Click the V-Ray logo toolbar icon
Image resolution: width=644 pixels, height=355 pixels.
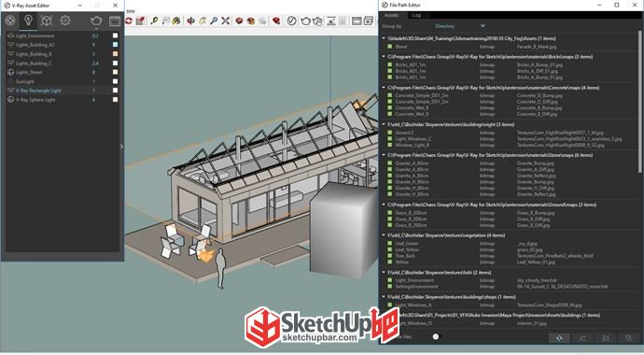[x=291, y=21]
